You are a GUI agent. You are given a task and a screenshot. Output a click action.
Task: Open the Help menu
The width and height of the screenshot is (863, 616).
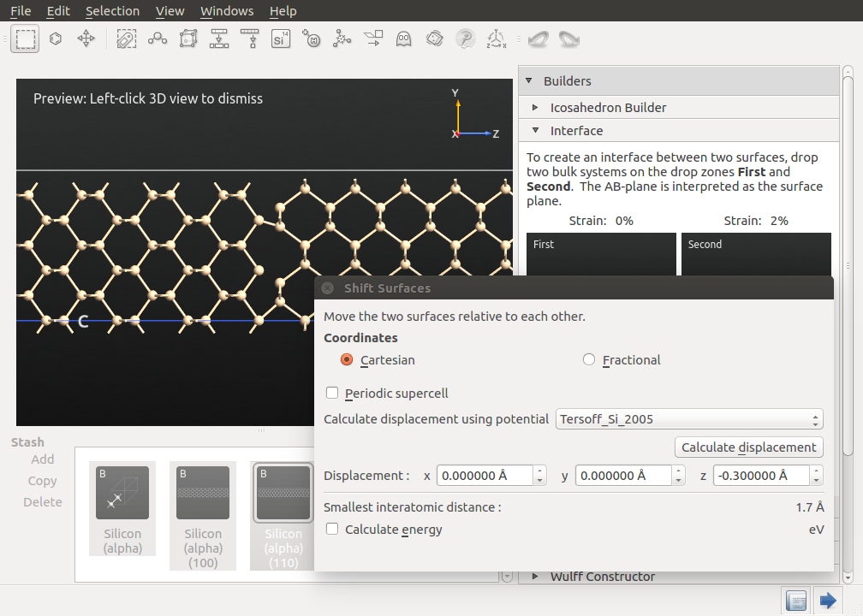(283, 11)
